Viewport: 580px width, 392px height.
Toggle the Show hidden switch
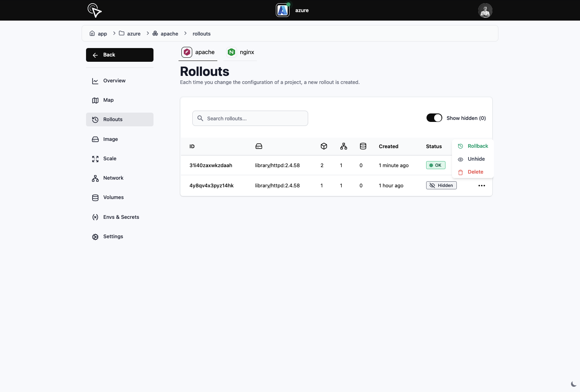point(434,118)
